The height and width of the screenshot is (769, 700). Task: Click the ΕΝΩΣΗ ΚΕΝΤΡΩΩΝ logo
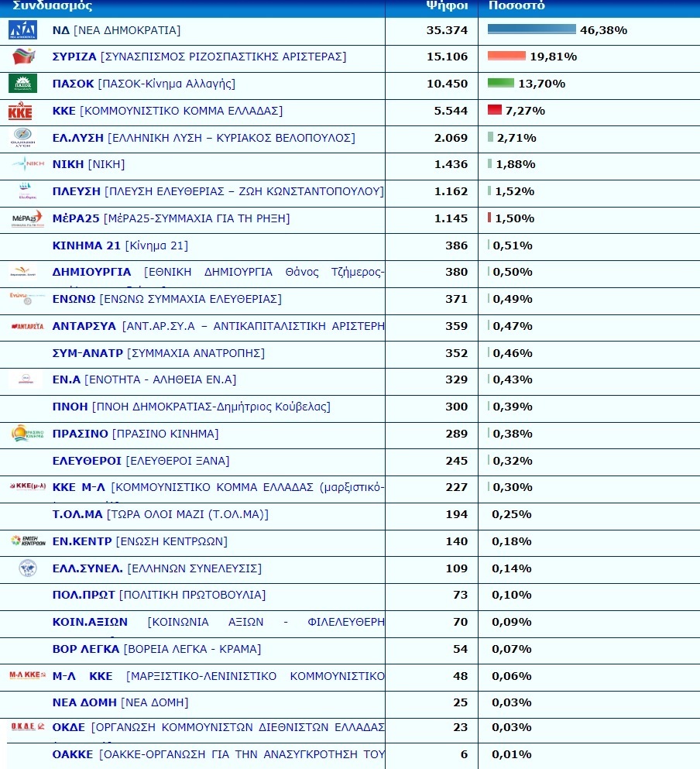28,541
